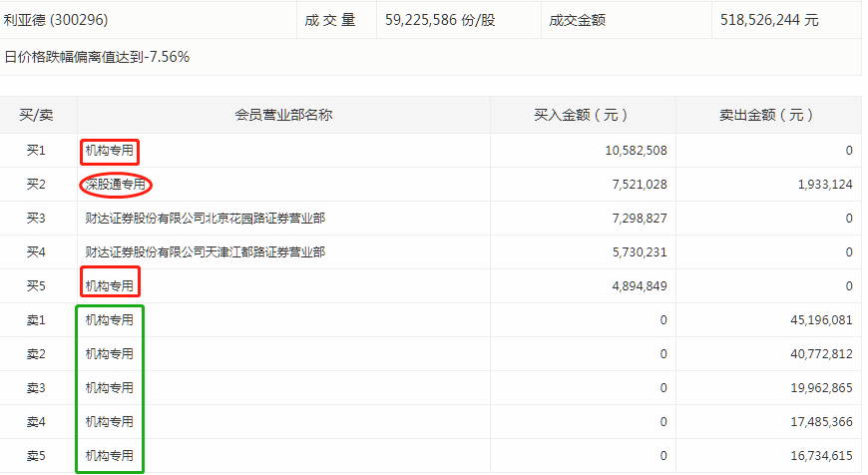
Task: Click the 日价格跌幅偏离值达到-7.56% note
Action: coord(97,57)
